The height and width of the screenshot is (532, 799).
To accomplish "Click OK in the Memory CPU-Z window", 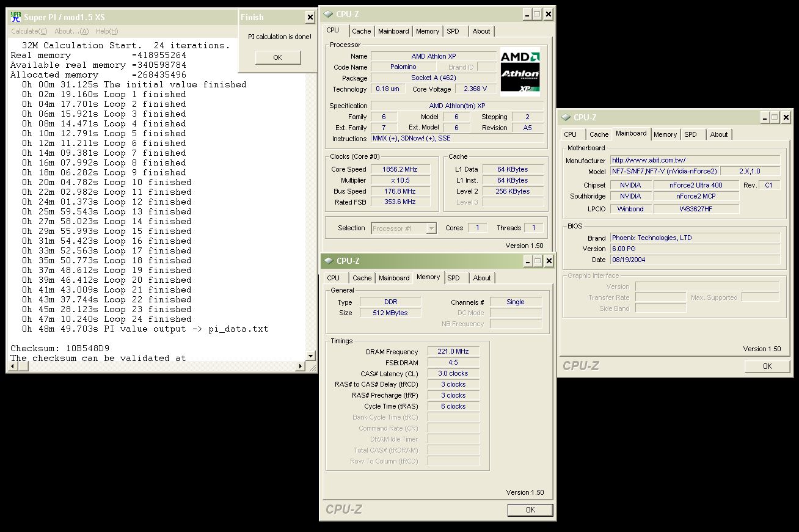I will (530, 509).
